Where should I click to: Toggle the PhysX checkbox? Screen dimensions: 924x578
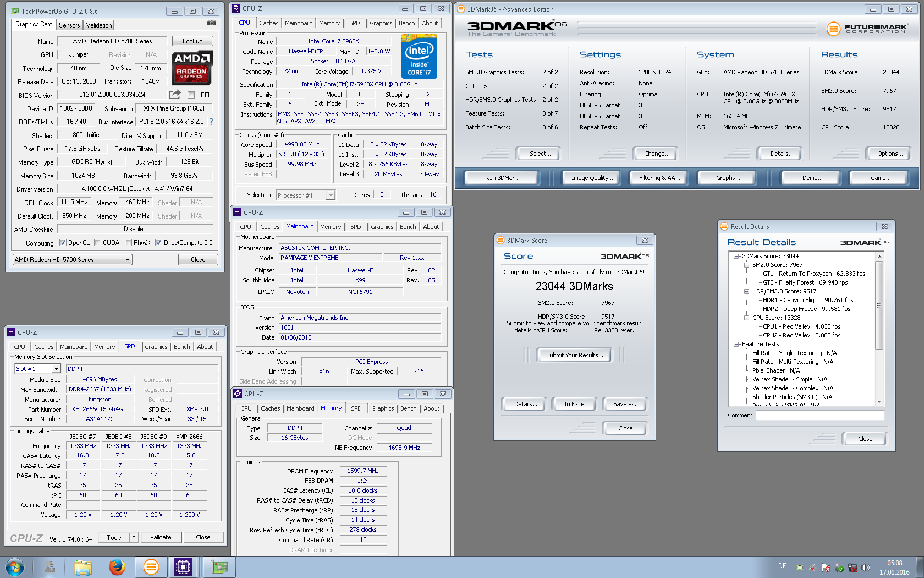tap(128, 243)
